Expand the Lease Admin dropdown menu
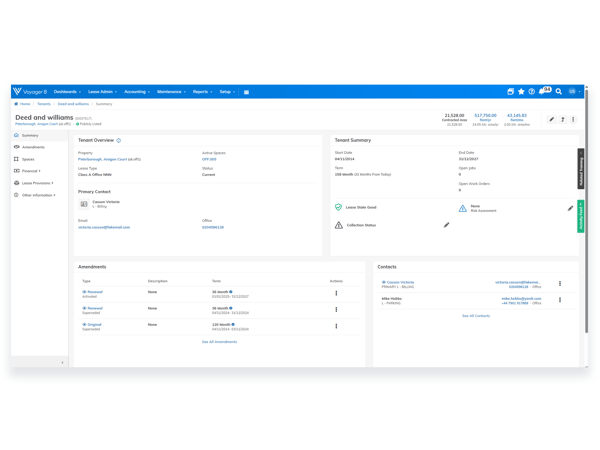This screenshot has width=600, height=450. tap(102, 92)
